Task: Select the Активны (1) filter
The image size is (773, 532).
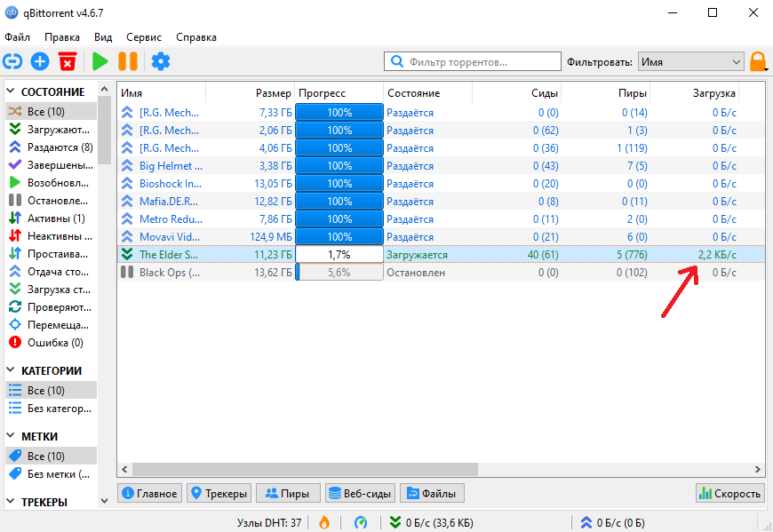Action: coord(52,218)
